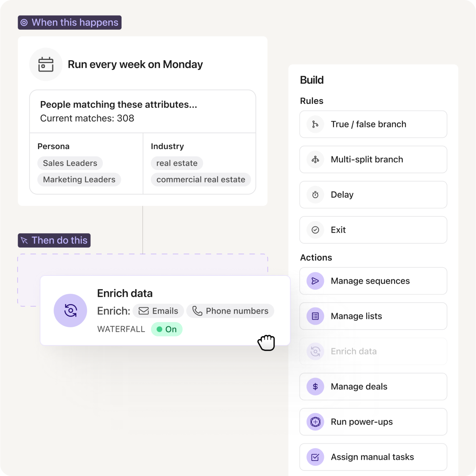Image resolution: width=476 pixels, height=476 pixels.
Task: Click the Rules section heading
Action: 312,101
